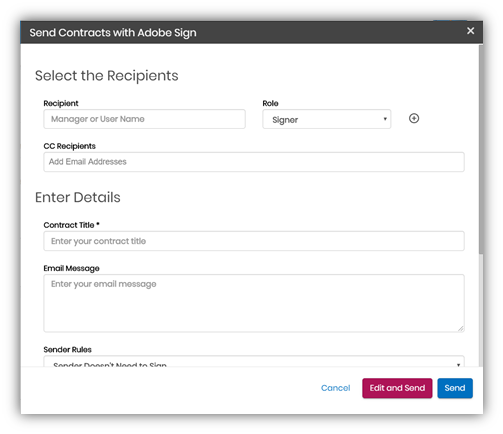503x434 pixels.
Task: Click the 'Select the Recipients' heading
Action: pyautogui.click(x=107, y=76)
